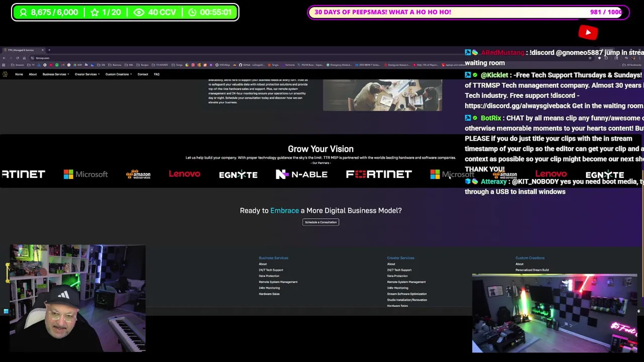Viewport: 644px width, 362px height.
Task: Open the Amazon bookmark folder
Action: coord(18,65)
